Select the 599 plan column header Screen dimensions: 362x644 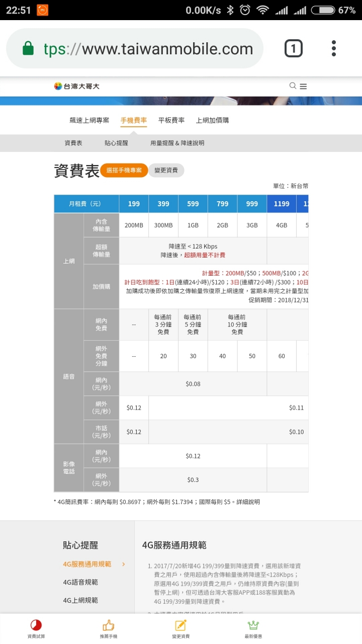click(193, 204)
